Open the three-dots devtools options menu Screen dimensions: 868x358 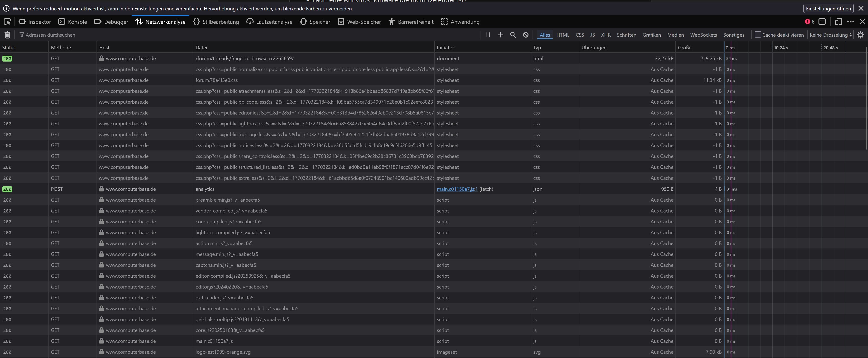click(850, 21)
